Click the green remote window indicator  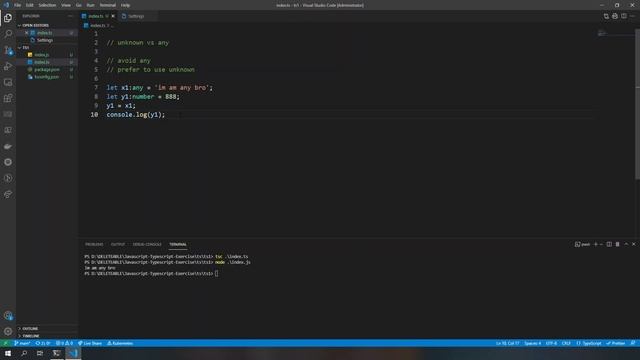(5, 343)
